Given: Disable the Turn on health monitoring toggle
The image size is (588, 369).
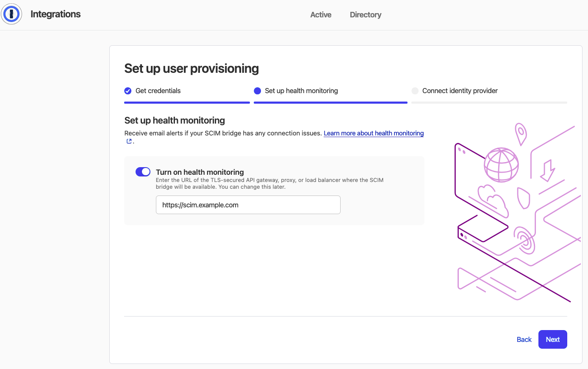Looking at the screenshot, I should click(x=143, y=172).
